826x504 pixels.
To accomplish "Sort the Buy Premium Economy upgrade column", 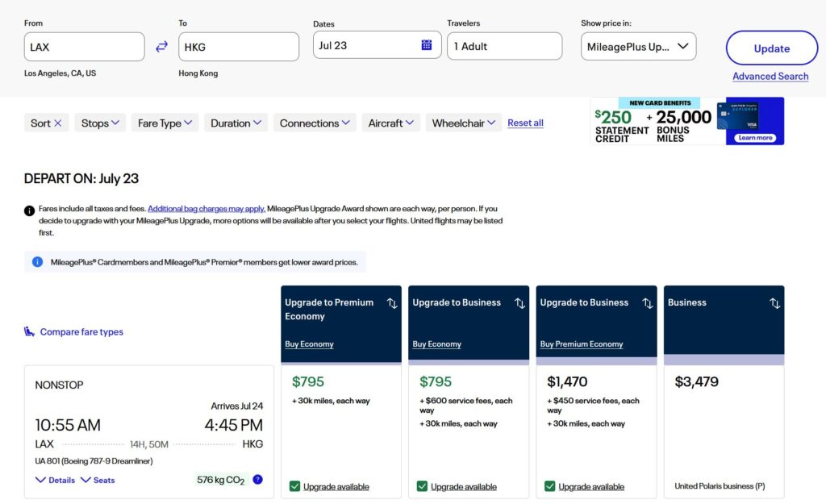I will tap(647, 303).
